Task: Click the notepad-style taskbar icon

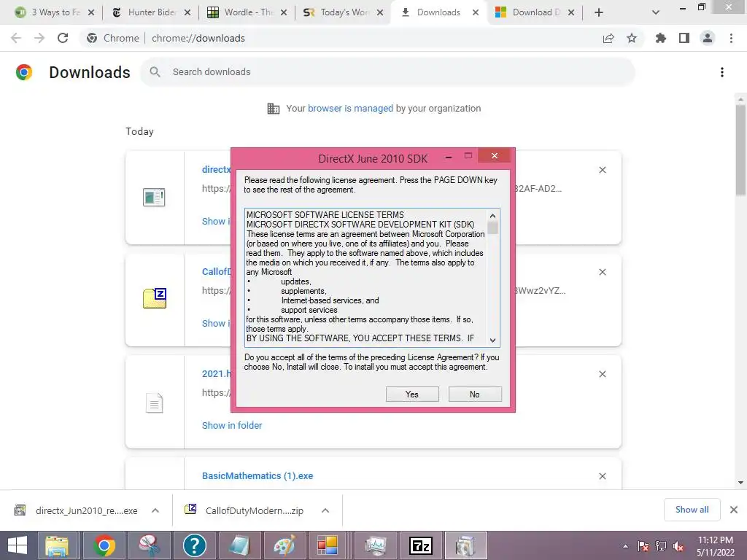Action: tap(239, 545)
